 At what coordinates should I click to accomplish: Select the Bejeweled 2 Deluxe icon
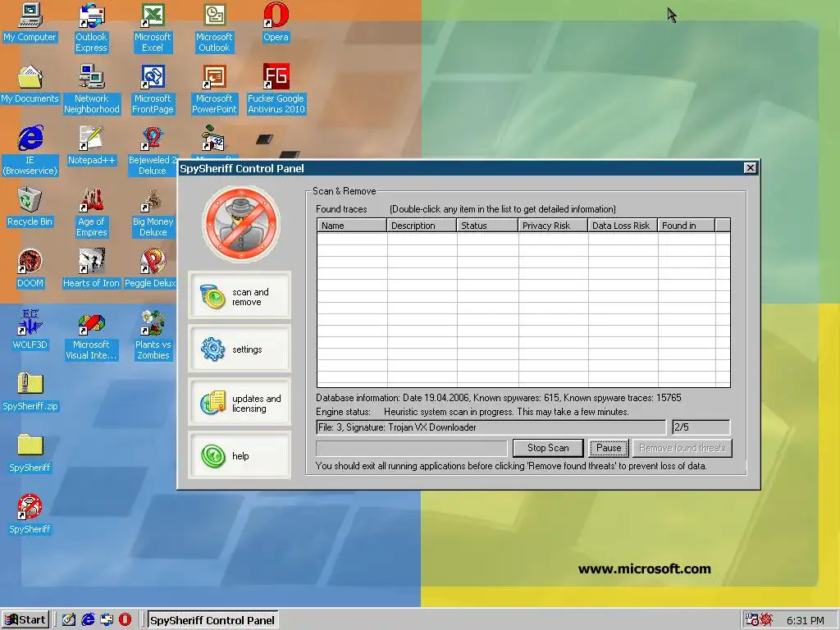[152, 150]
